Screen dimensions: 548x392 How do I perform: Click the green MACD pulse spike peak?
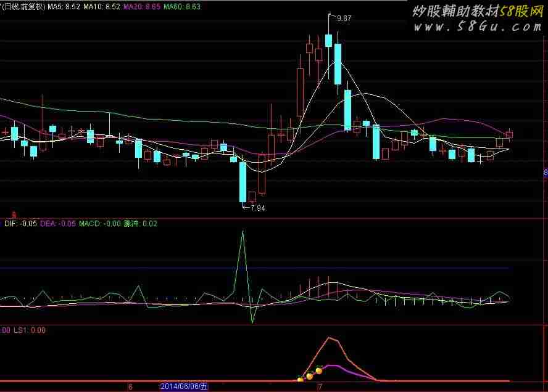[x=243, y=232]
